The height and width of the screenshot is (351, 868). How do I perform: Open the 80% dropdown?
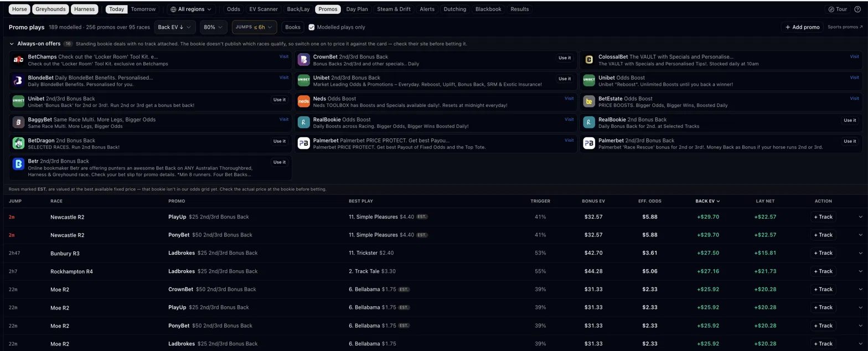point(213,27)
